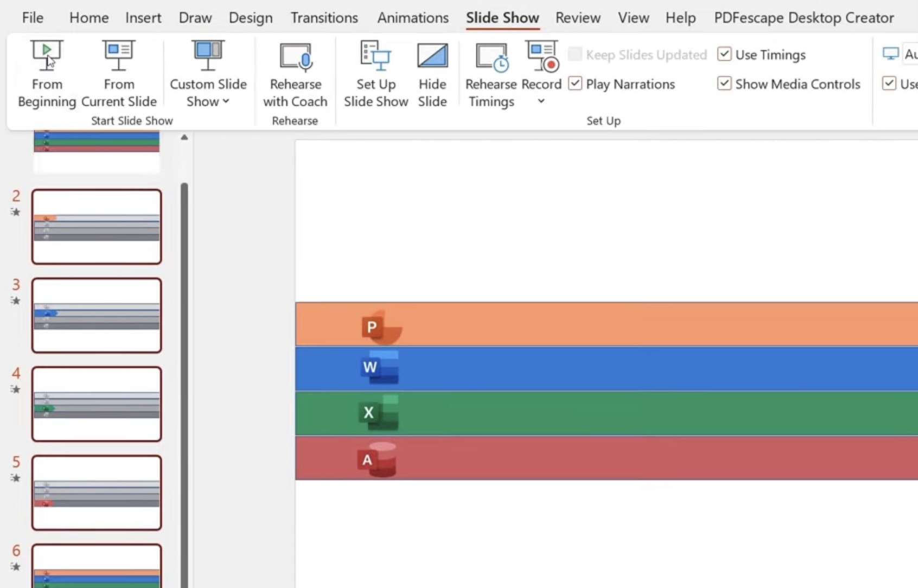The width and height of the screenshot is (918, 588).
Task: Click animation star under slide 5
Action: [15, 478]
